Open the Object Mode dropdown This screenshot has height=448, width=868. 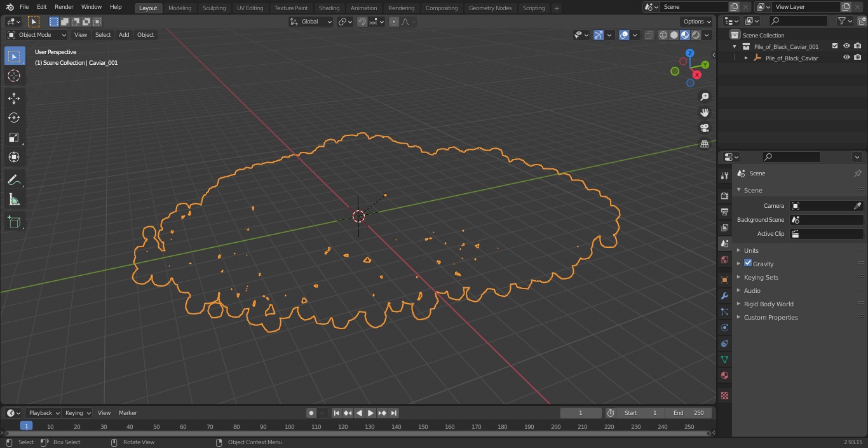pos(37,35)
